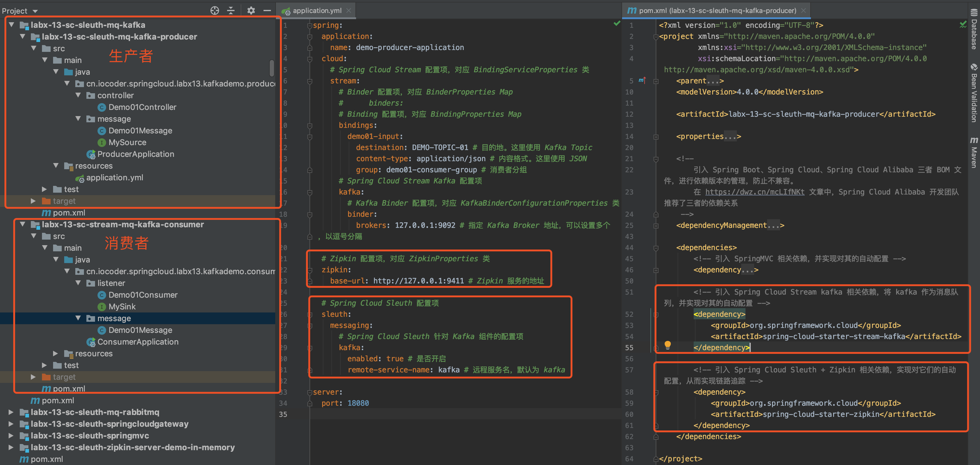This screenshot has height=465, width=980.
Task: Open the Database tool window
Action: click(x=974, y=30)
